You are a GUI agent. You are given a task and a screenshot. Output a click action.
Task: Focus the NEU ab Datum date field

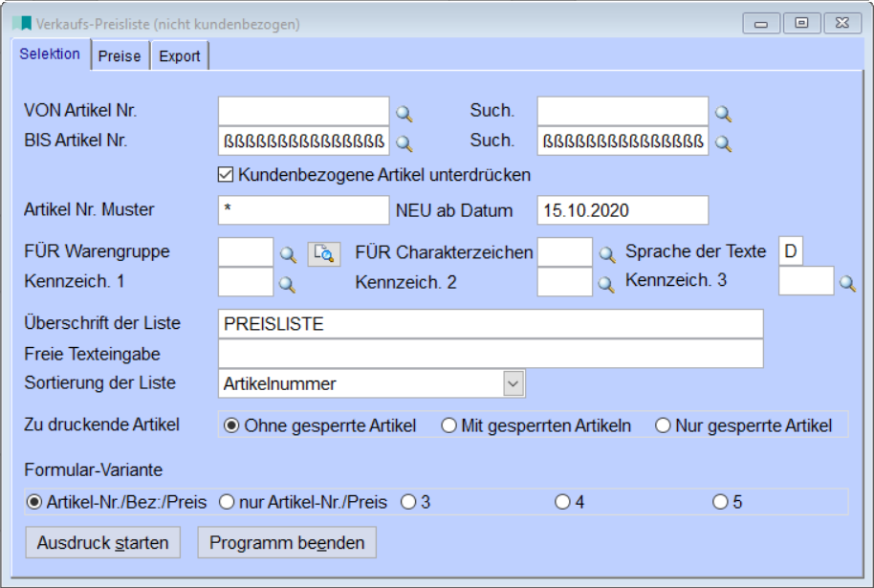622,210
